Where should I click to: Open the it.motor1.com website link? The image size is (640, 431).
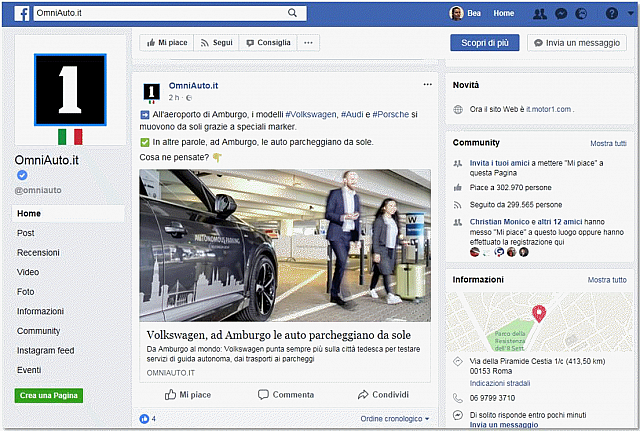(x=549, y=109)
